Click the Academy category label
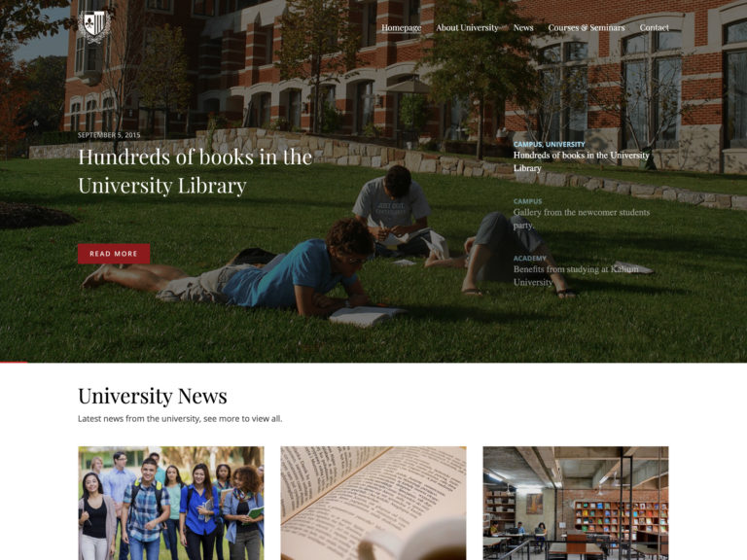747x560 pixels. coord(530,258)
